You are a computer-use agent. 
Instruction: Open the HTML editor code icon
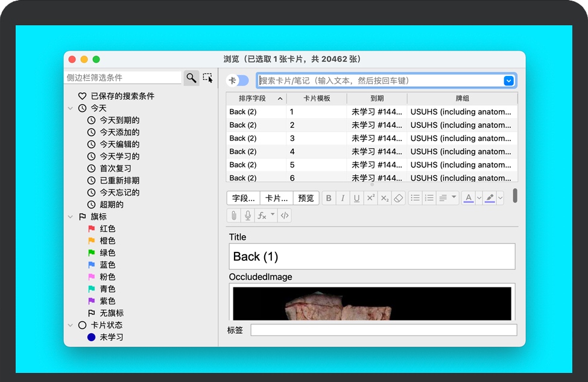pos(285,215)
